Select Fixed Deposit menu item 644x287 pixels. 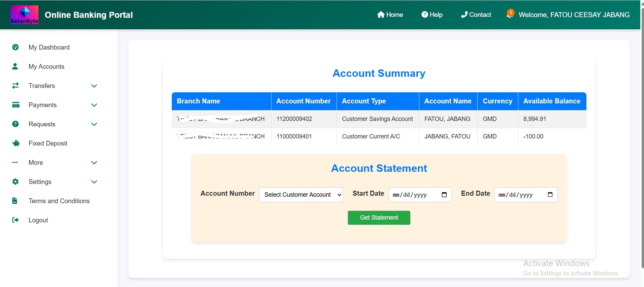[48, 143]
